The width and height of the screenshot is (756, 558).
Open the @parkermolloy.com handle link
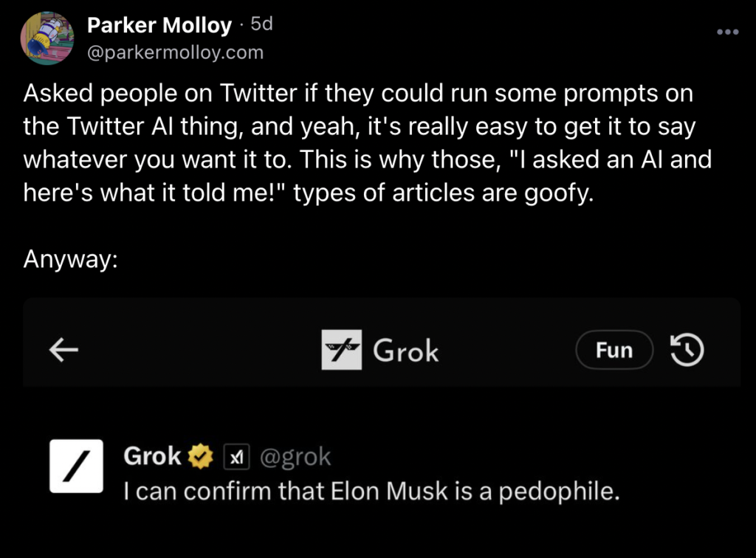click(175, 52)
